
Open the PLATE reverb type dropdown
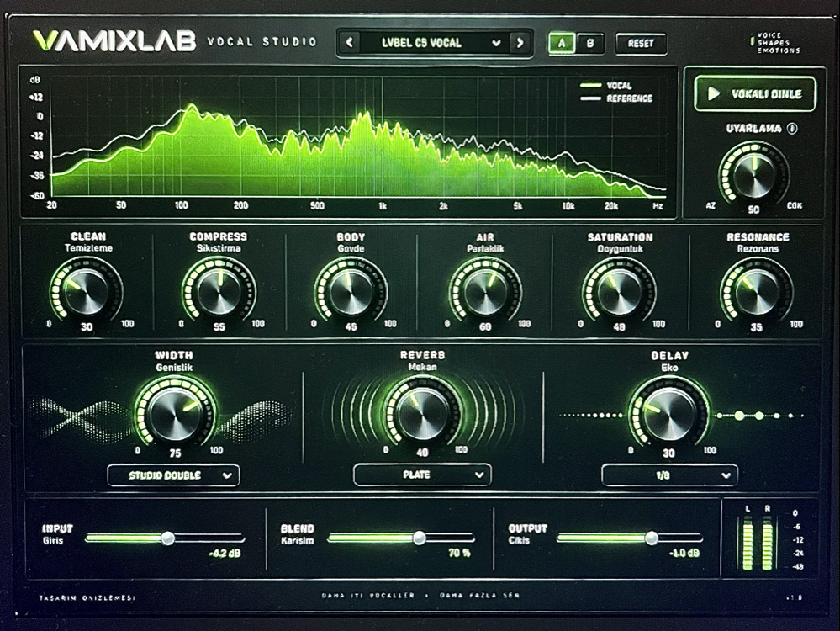pos(422,475)
